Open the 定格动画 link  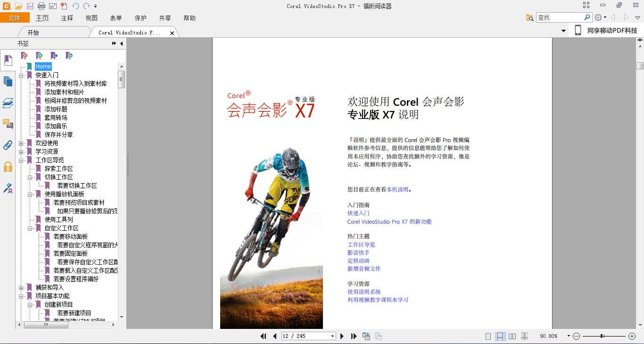358,260
